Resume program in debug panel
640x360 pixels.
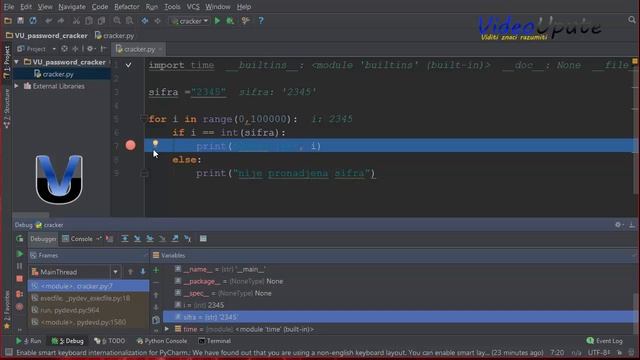coord(20,254)
